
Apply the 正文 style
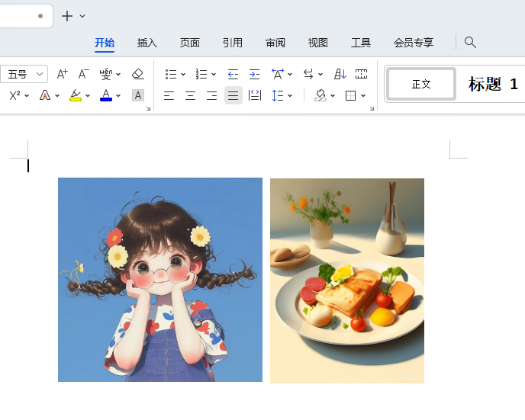[421, 84]
